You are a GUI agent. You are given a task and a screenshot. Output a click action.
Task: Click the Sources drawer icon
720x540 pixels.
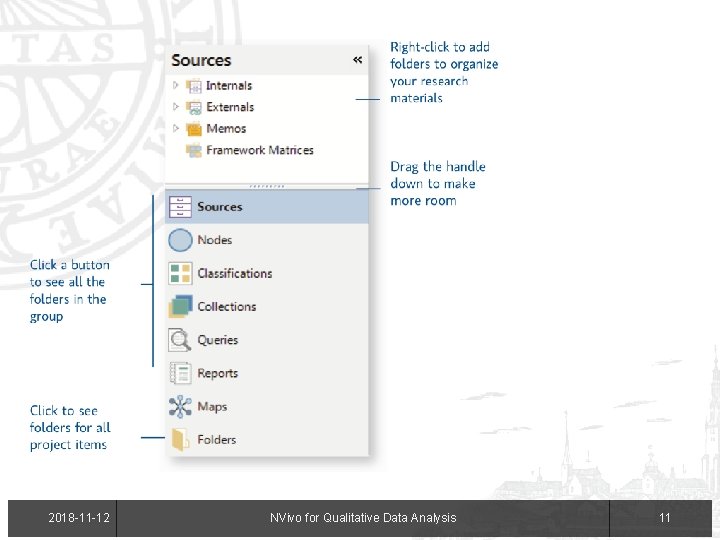coord(180,207)
